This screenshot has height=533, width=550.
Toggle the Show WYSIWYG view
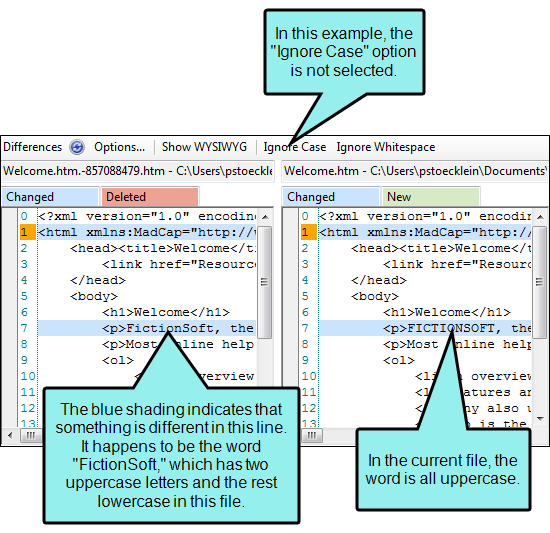click(204, 147)
